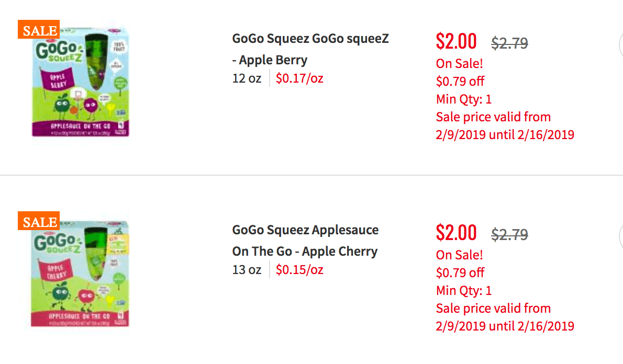Click "$0.79 off" text for Apple Cherry
This screenshot has width=623, height=364.
point(460,272)
